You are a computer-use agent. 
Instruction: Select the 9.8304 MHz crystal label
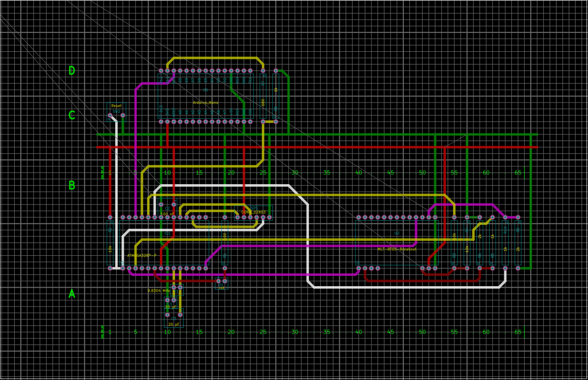159,291
